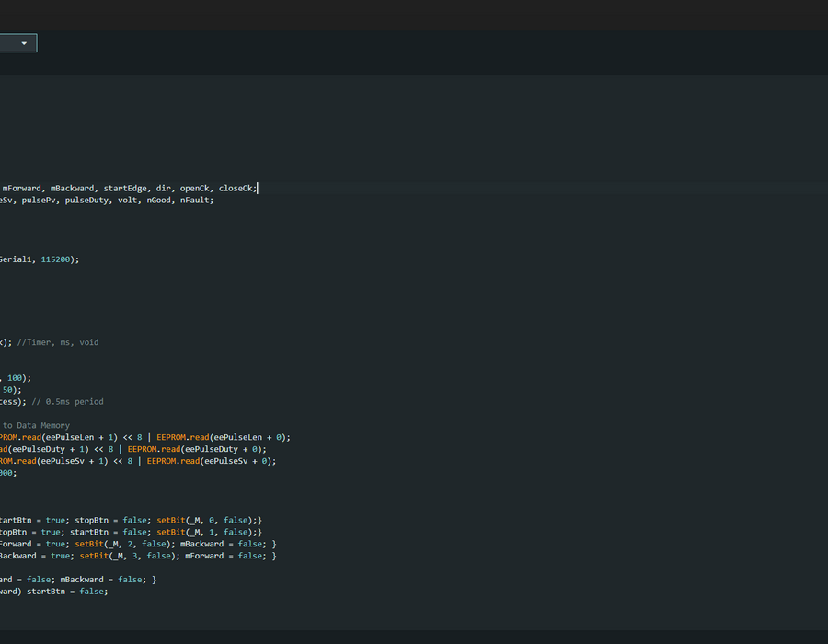Click the 'nGood' variable name
This screenshot has height=644, width=828.
(x=158, y=200)
